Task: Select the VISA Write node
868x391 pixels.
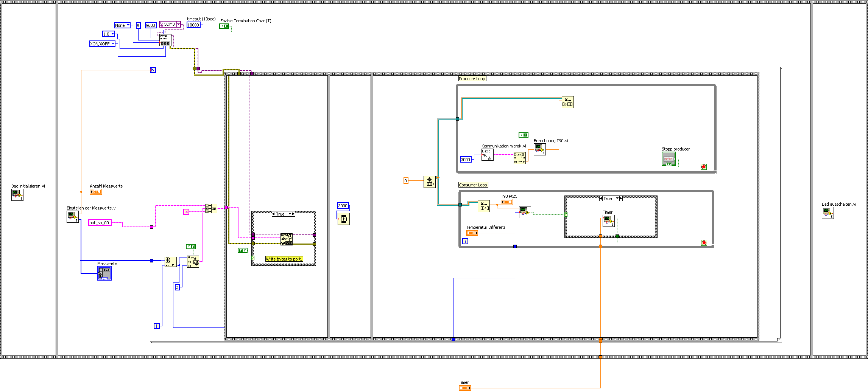Action: [x=287, y=239]
